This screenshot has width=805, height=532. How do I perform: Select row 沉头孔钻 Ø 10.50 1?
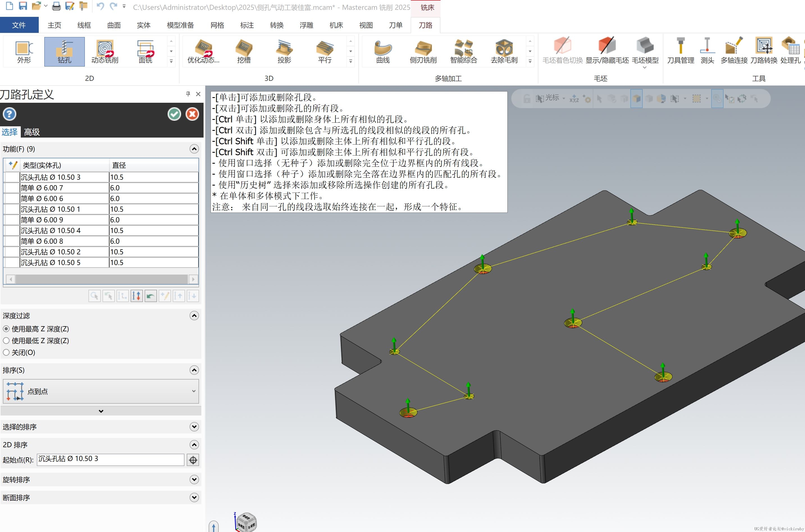point(101,209)
